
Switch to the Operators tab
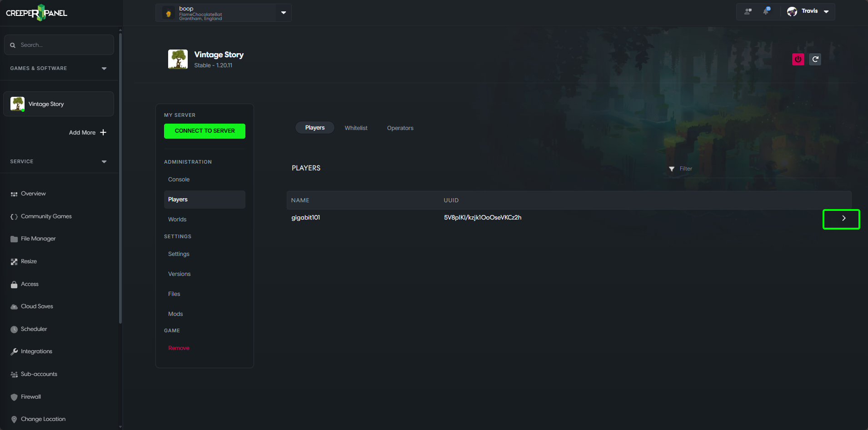400,128
